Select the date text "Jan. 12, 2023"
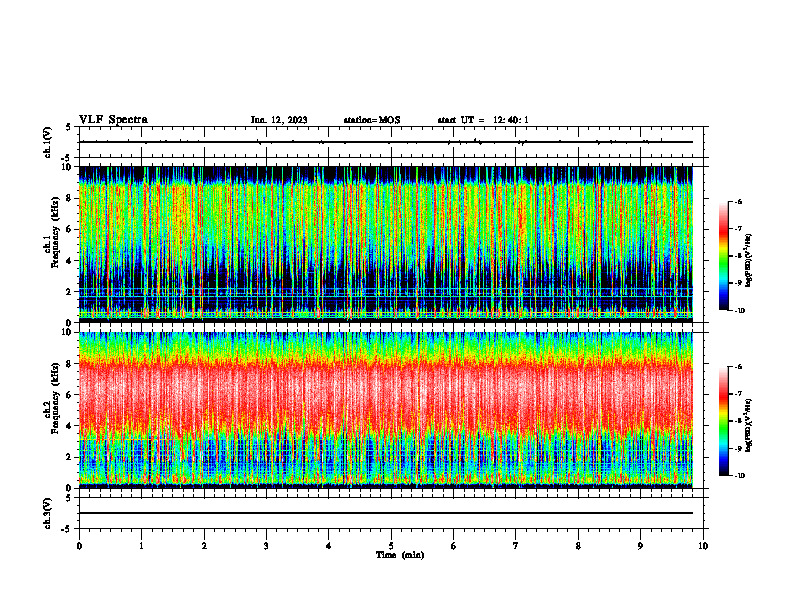792x612 pixels. click(x=279, y=120)
